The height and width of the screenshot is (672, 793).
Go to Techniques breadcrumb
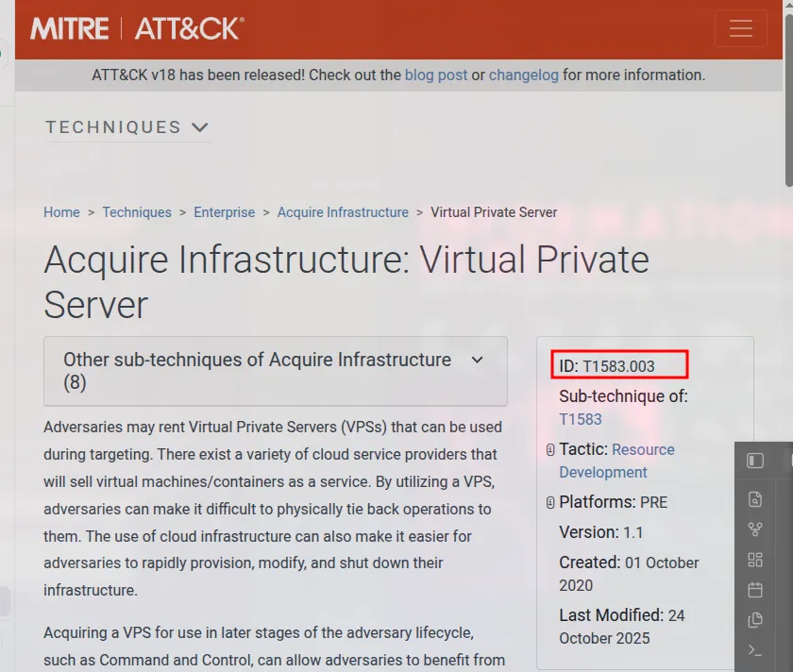(137, 212)
